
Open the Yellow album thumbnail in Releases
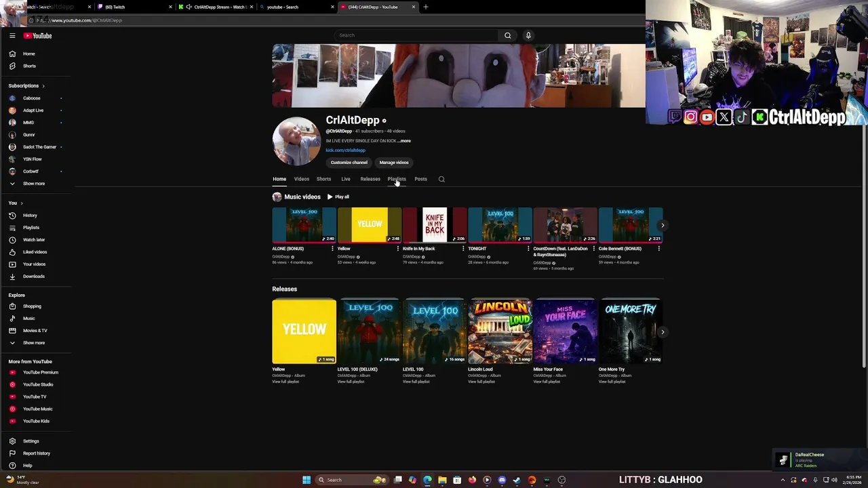(304, 331)
